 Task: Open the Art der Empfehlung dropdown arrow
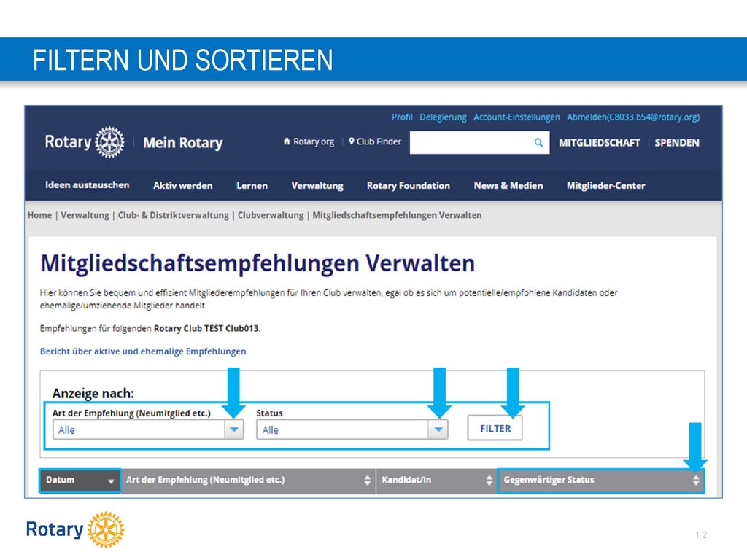click(x=234, y=429)
